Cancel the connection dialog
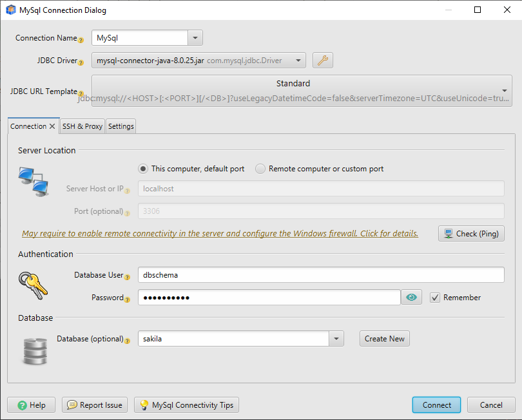The image size is (522, 420). 491,405
